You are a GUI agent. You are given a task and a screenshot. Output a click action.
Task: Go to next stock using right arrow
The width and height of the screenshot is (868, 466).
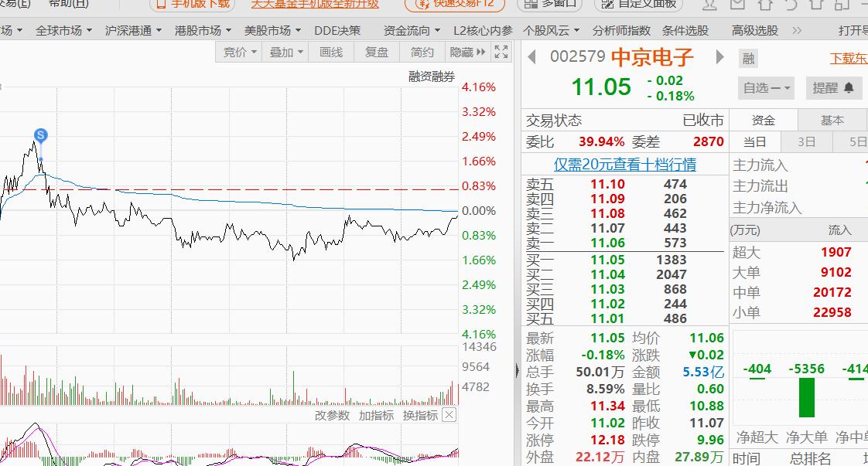[x=719, y=57]
